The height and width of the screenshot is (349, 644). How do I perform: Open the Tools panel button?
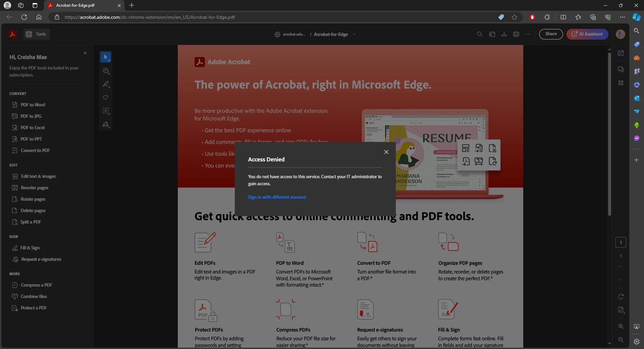[x=36, y=34]
